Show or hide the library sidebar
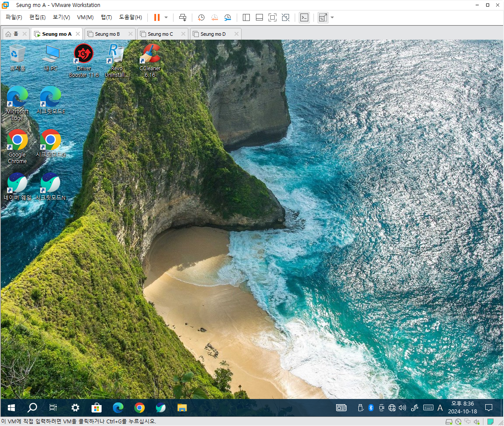504x426 pixels. (246, 17)
